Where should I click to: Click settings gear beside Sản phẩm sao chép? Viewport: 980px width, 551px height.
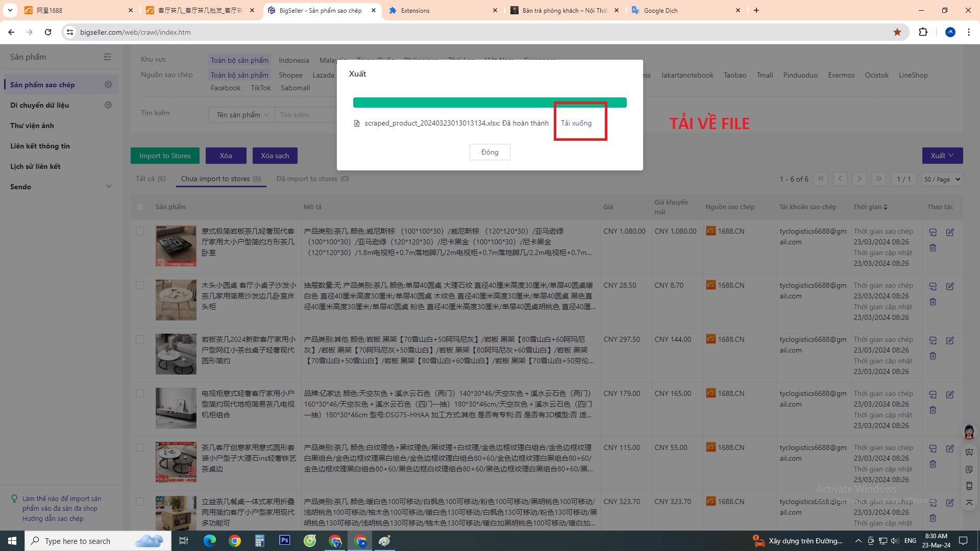click(108, 85)
